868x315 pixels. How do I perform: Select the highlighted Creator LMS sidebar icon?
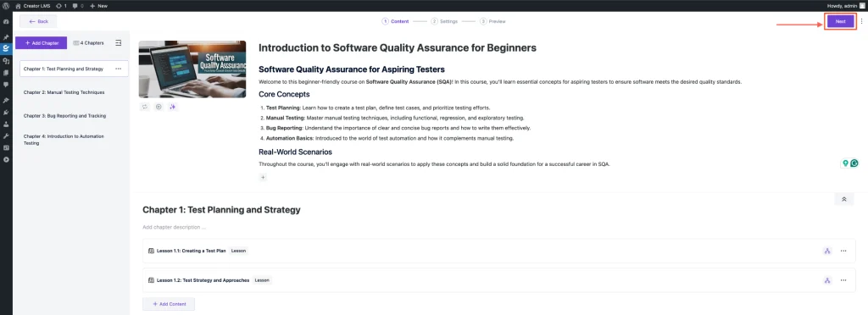6,48
